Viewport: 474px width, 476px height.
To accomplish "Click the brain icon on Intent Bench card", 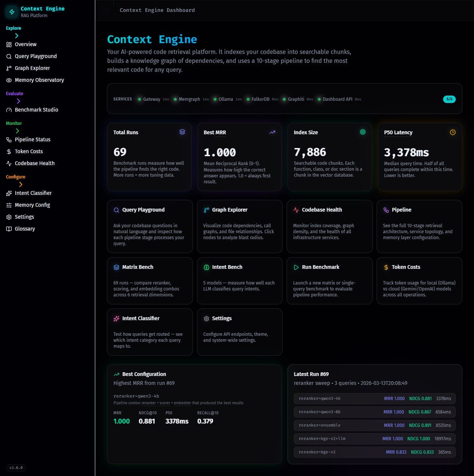I will tap(206, 267).
